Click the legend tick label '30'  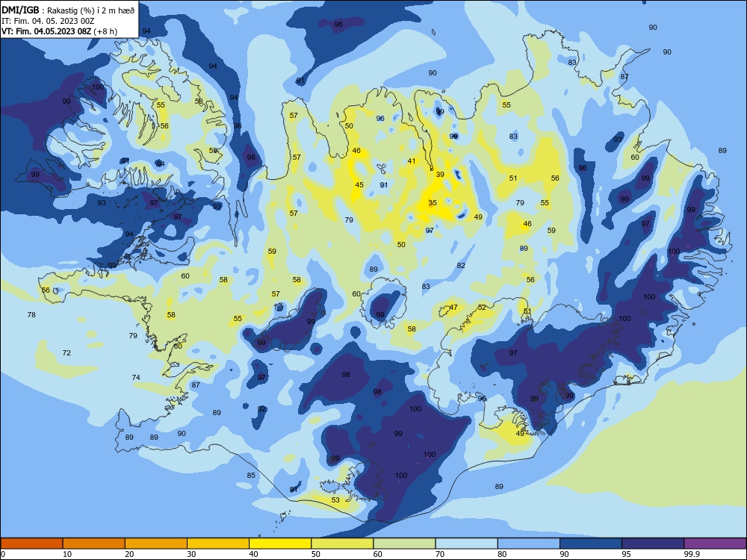(191, 554)
